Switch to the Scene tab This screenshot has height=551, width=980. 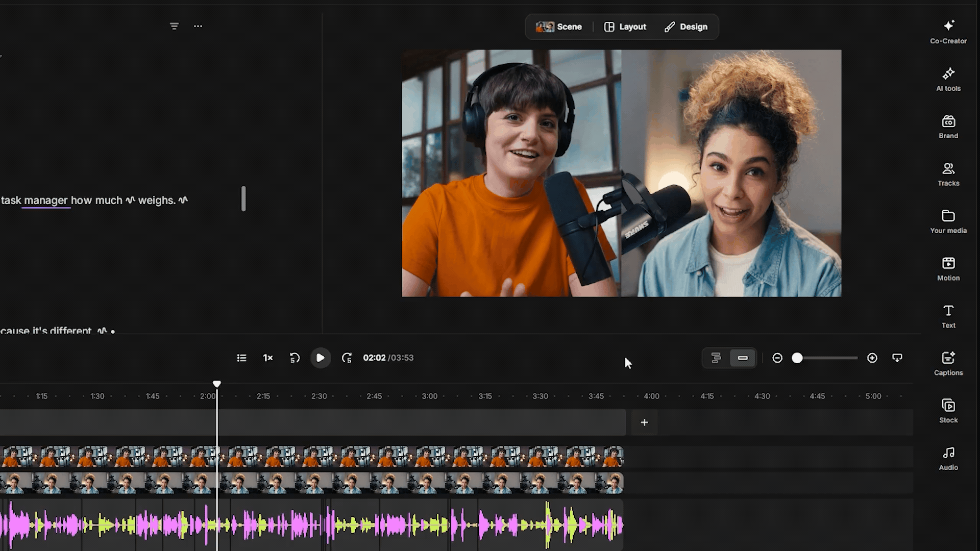point(559,27)
